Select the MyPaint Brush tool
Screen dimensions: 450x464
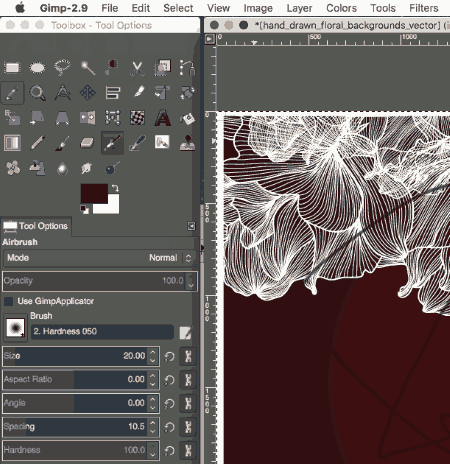click(x=162, y=142)
